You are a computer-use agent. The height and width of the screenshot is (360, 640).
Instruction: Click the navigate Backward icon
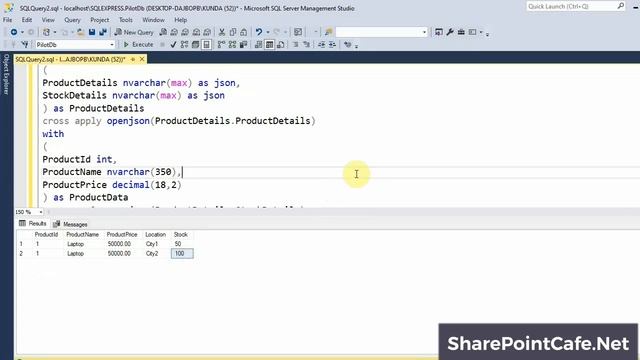(x=13, y=32)
